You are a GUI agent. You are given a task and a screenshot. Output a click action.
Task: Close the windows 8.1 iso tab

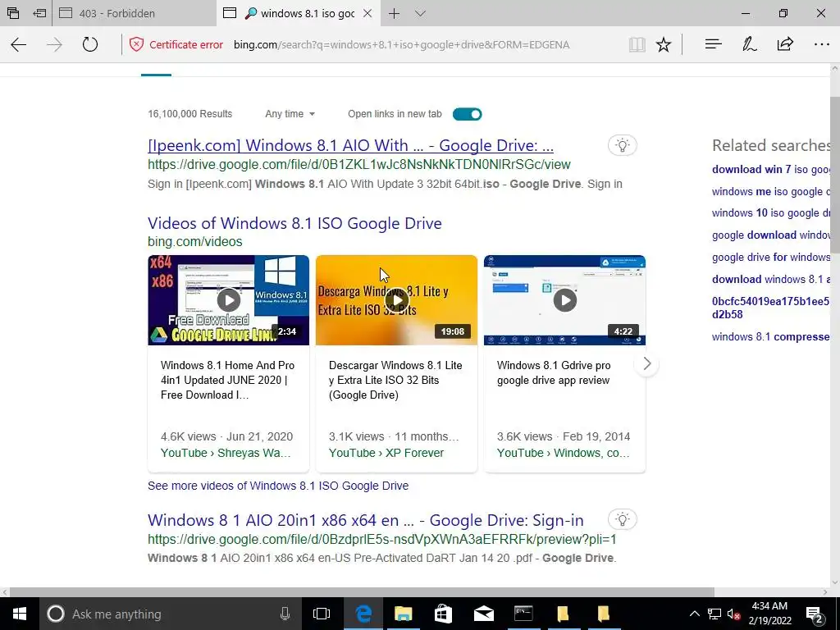coord(367,13)
